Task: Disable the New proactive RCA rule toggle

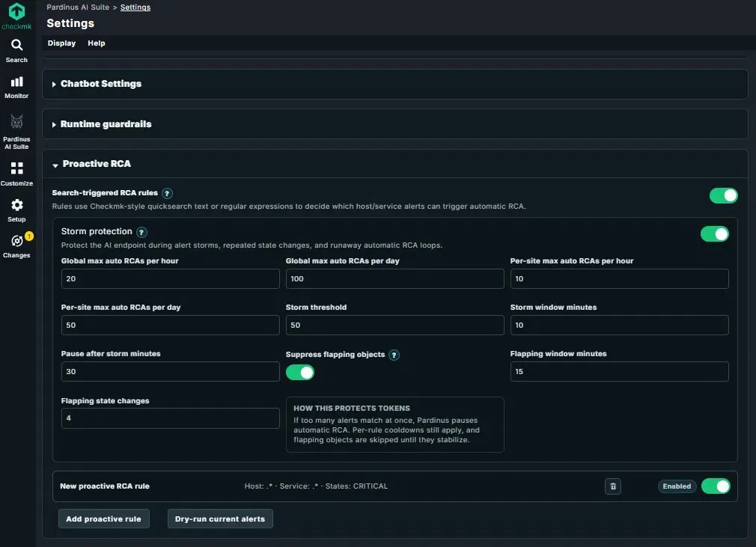Action: tap(716, 486)
